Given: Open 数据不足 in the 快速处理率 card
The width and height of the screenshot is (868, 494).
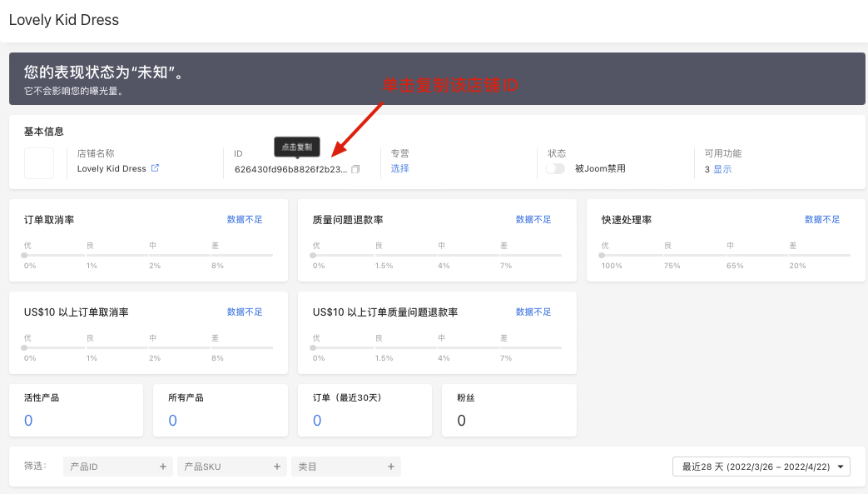Looking at the screenshot, I should click(x=821, y=219).
